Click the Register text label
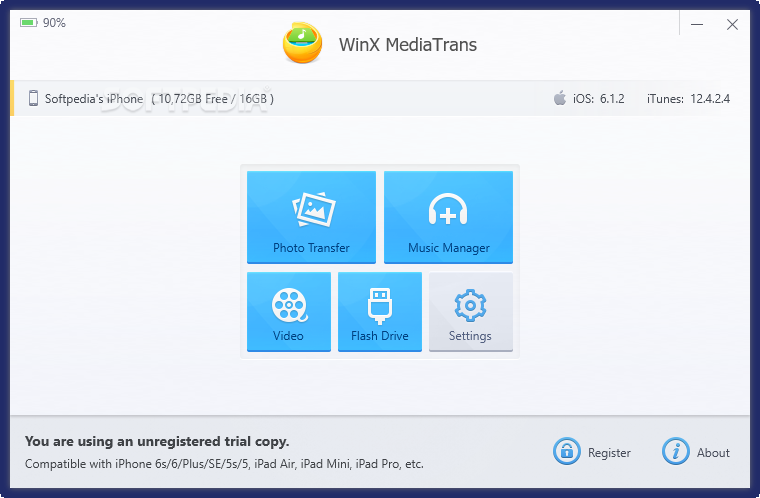 (609, 453)
